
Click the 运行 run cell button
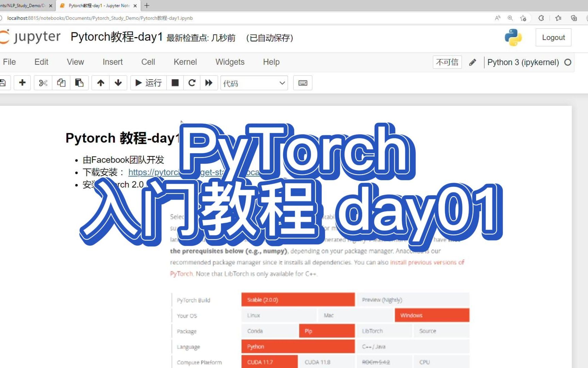(149, 83)
